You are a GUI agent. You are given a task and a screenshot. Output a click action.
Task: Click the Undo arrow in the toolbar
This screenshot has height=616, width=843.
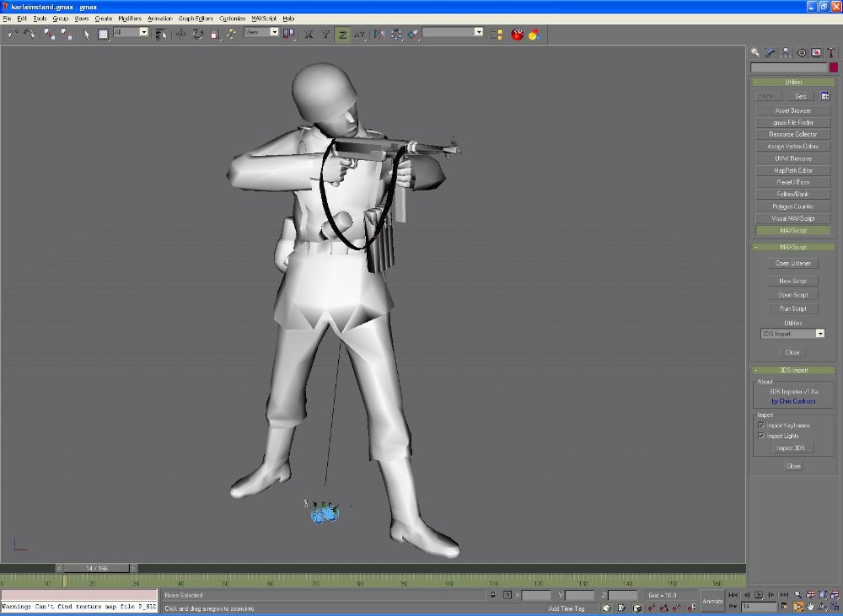pyautogui.click(x=13, y=34)
